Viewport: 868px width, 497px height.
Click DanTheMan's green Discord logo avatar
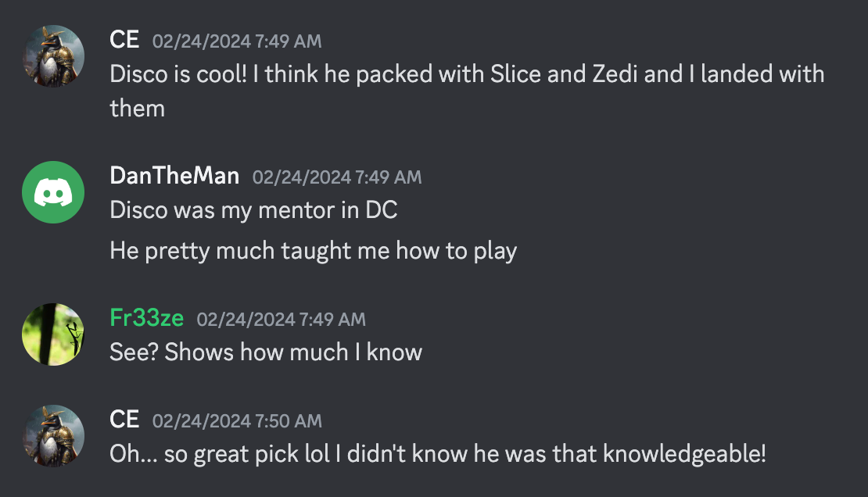coord(53,192)
